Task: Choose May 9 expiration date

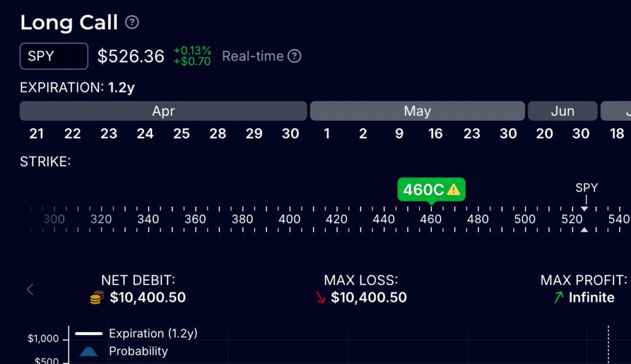Action: [399, 134]
